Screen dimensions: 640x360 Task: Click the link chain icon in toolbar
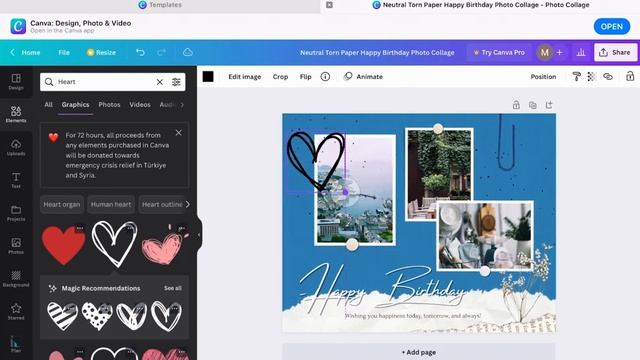(608, 76)
